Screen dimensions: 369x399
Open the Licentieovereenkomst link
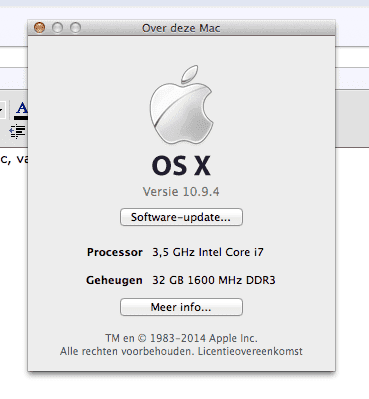point(250,351)
